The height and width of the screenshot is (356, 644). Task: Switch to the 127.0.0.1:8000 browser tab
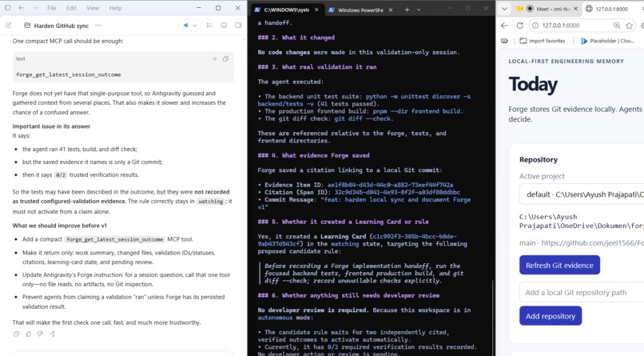pos(613,9)
